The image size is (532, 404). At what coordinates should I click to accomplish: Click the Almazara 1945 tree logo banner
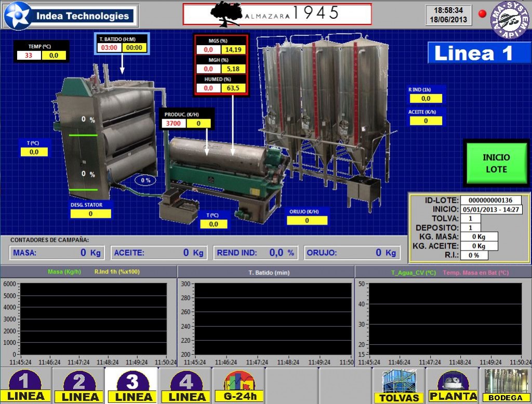click(277, 14)
